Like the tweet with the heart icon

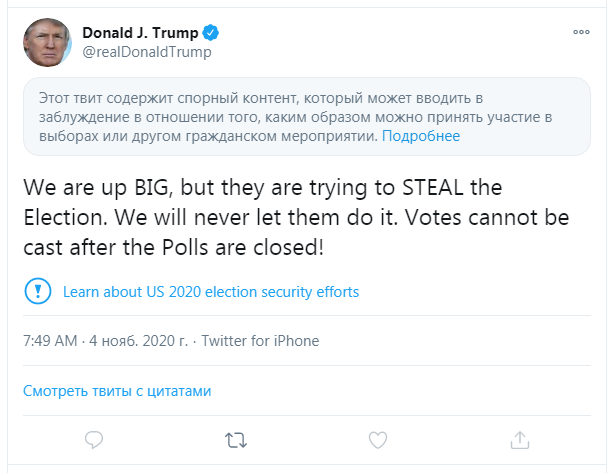pyautogui.click(x=378, y=439)
